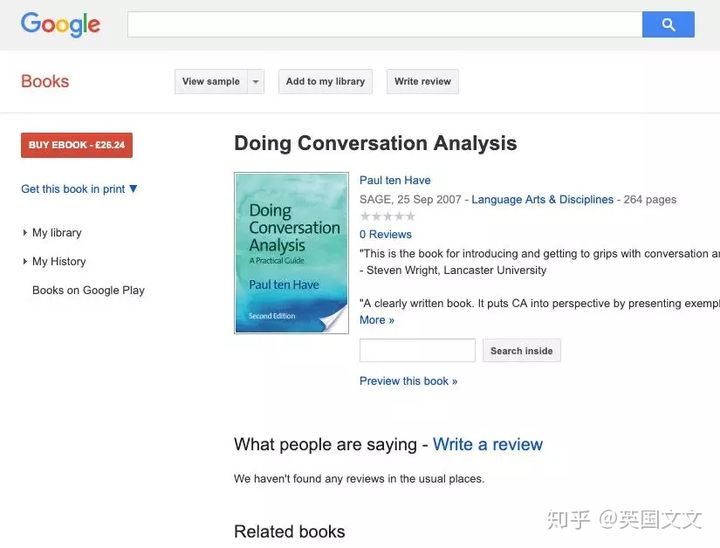Open Language Arts & Disciplines category
The image size is (720, 548).
(x=542, y=199)
